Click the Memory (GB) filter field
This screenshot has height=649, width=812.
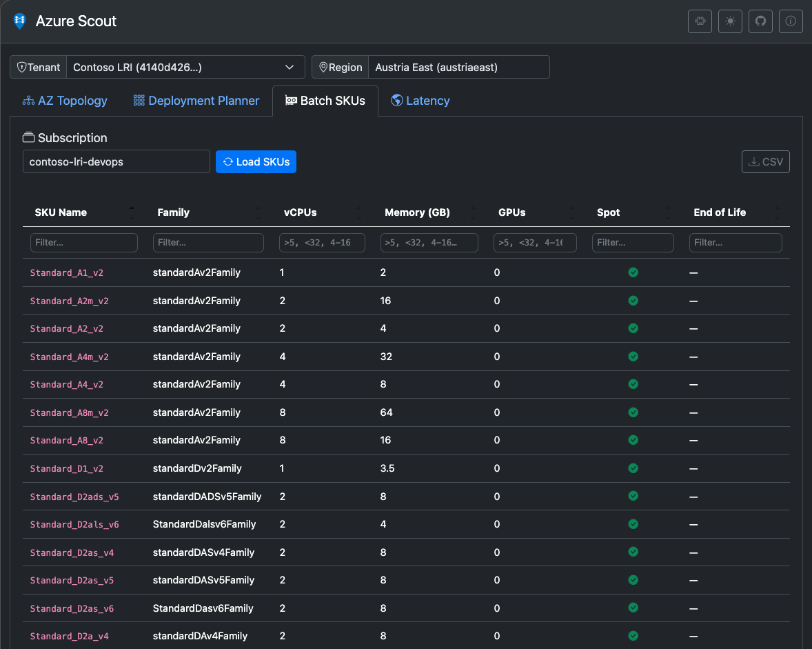click(429, 242)
